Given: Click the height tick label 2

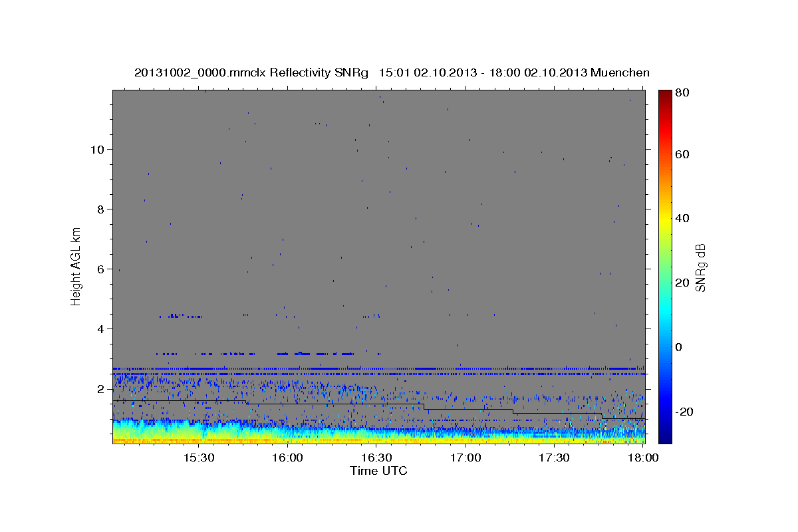Looking at the screenshot, I should [100, 389].
